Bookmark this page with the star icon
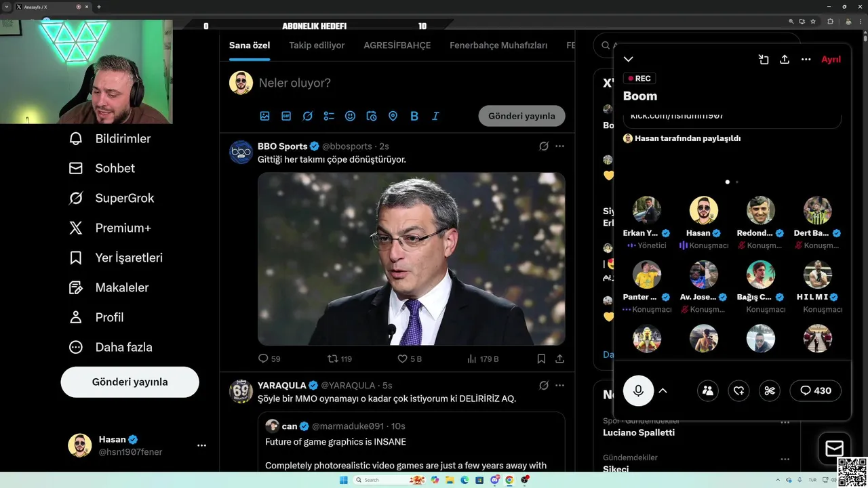Viewport: 868px width, 488px height. (x=813, y=22)
